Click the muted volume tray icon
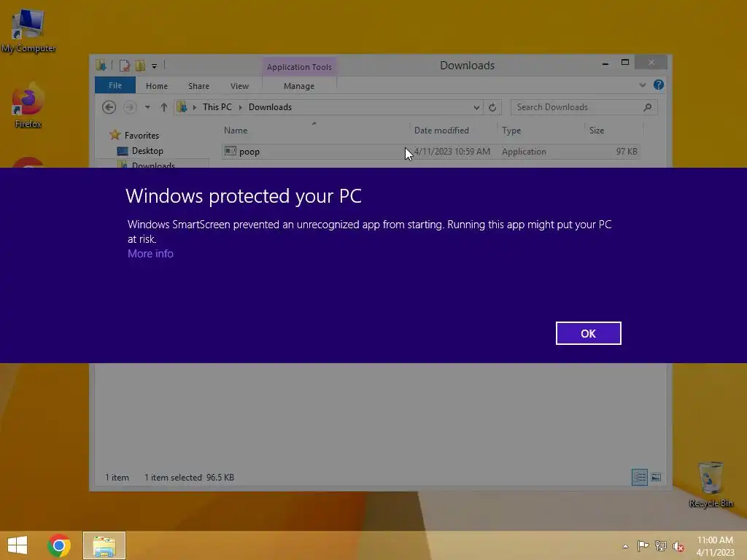 click(x=678, y=546)
